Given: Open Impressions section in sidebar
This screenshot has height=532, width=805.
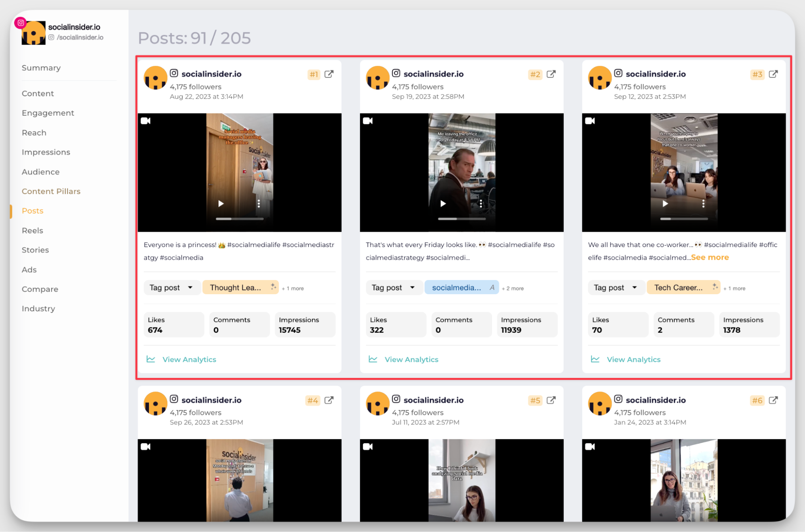Looking at the screenshot, I should click(x=46, y=153).
